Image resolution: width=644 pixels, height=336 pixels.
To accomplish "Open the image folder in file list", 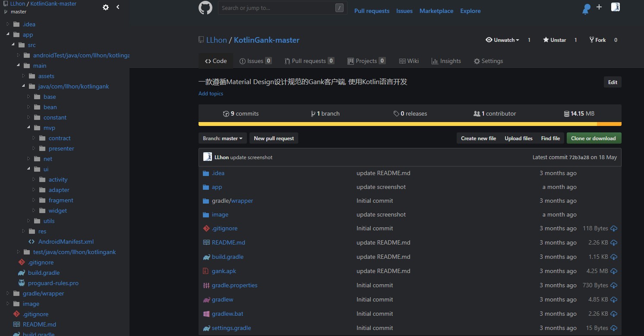I will pyautogui.click(x=220, y=215).
